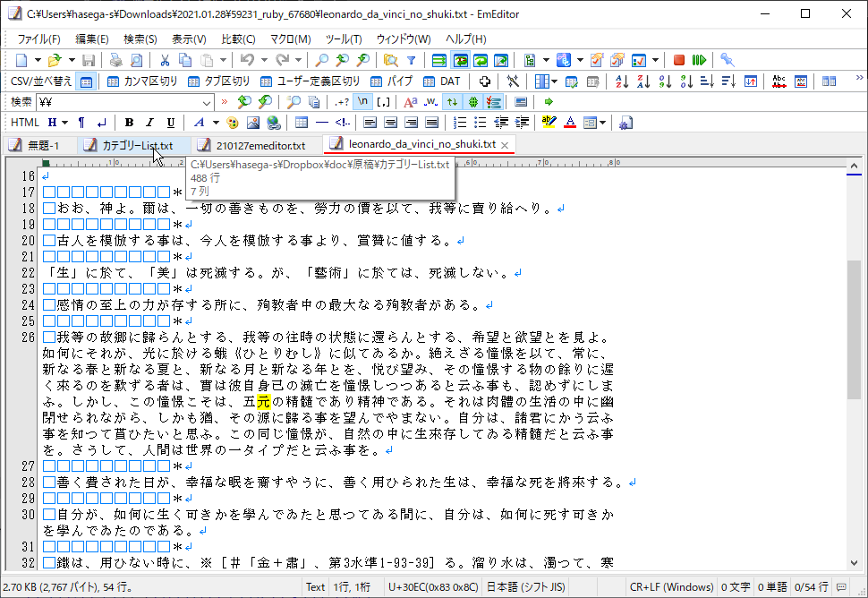
Task: Open the search box history dropdown
Action: click(207, 102)
